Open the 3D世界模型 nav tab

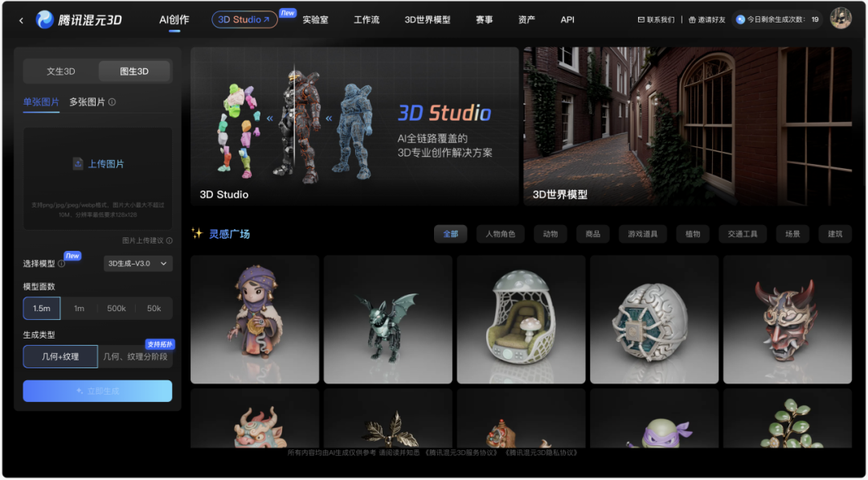point(428,19)
